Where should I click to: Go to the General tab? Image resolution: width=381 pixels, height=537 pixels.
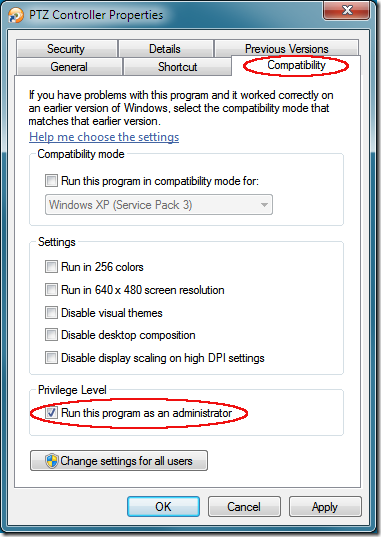point(69,66)
